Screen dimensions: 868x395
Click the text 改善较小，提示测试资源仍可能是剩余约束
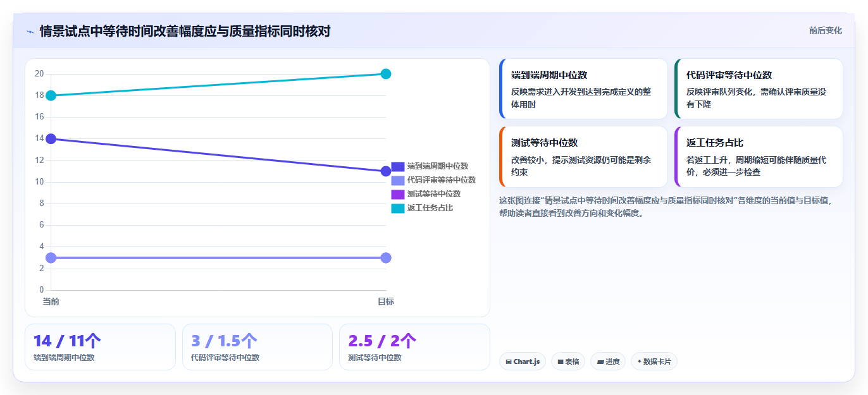coord(581,166)
